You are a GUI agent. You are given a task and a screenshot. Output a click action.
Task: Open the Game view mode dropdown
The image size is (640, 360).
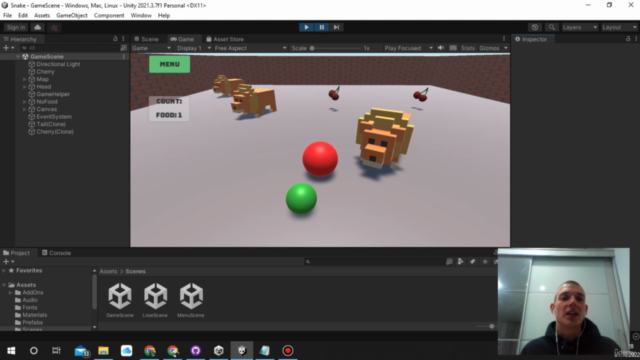coord(151,48)
